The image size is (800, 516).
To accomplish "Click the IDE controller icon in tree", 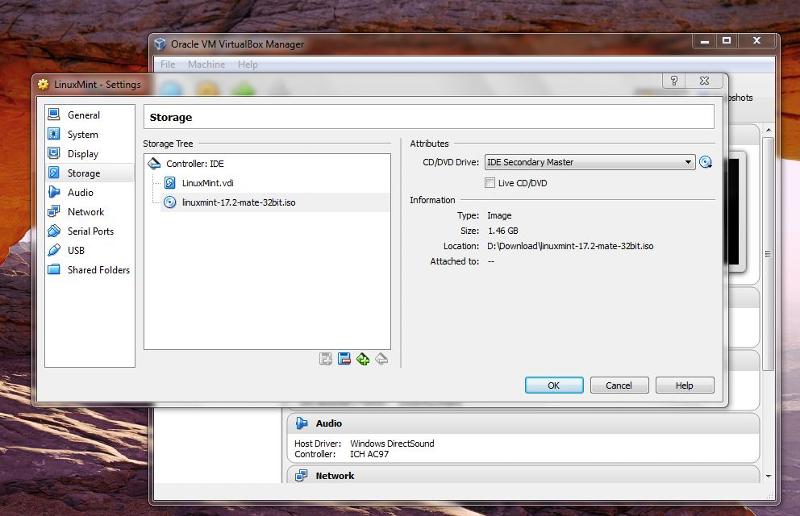I will 154,163.
